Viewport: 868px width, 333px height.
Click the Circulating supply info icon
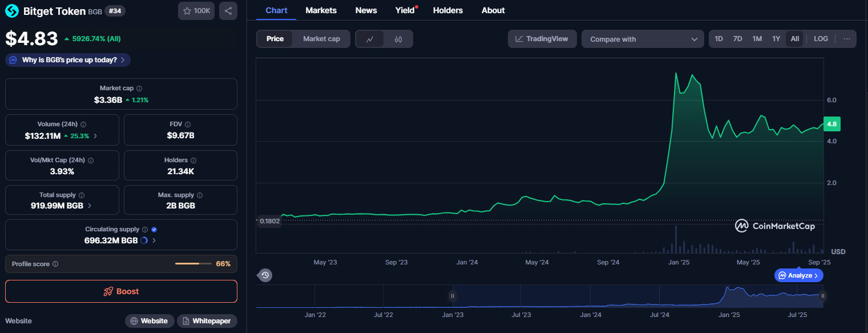pyautogui.click(x=145, y=230)
